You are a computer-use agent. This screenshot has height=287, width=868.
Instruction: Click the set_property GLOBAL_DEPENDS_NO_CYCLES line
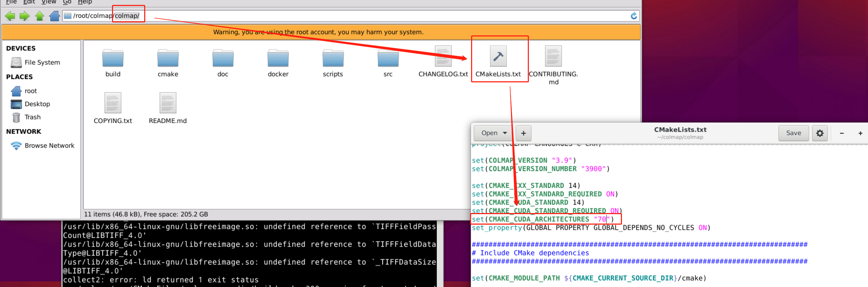click(x=591, y=228)
